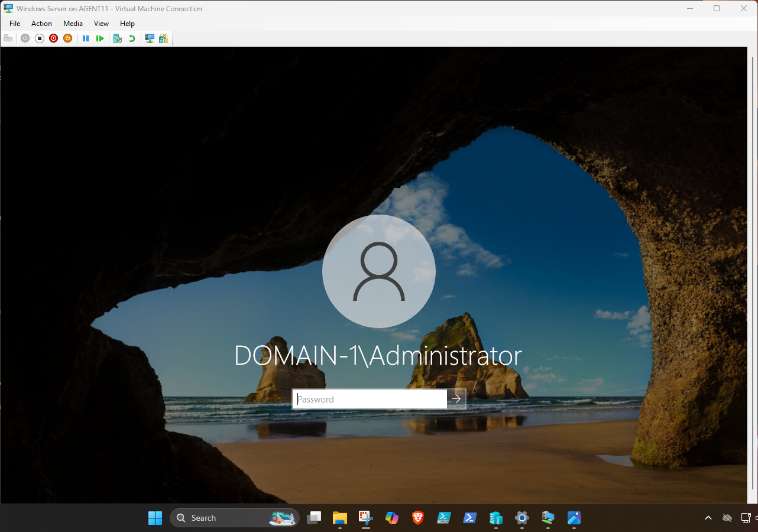Save the virtual machine state
This screenshot has height=532, width=758.
tap(67, 38)
